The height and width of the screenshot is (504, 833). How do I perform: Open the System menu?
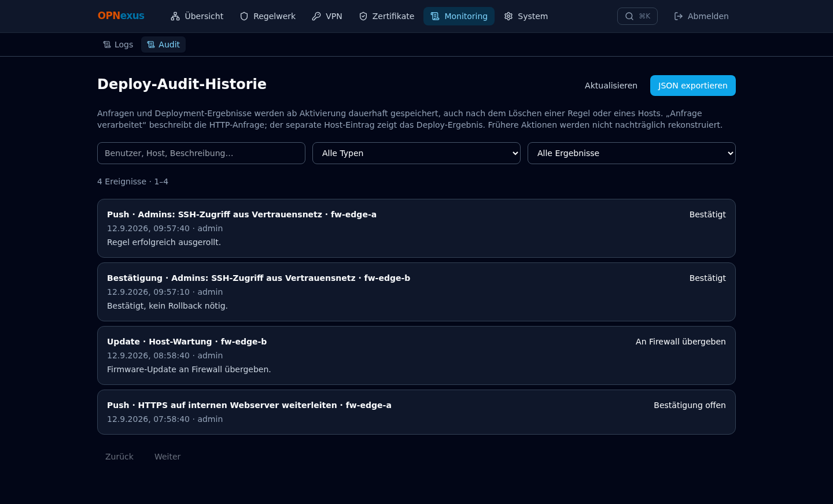click(x=526, y=16)
